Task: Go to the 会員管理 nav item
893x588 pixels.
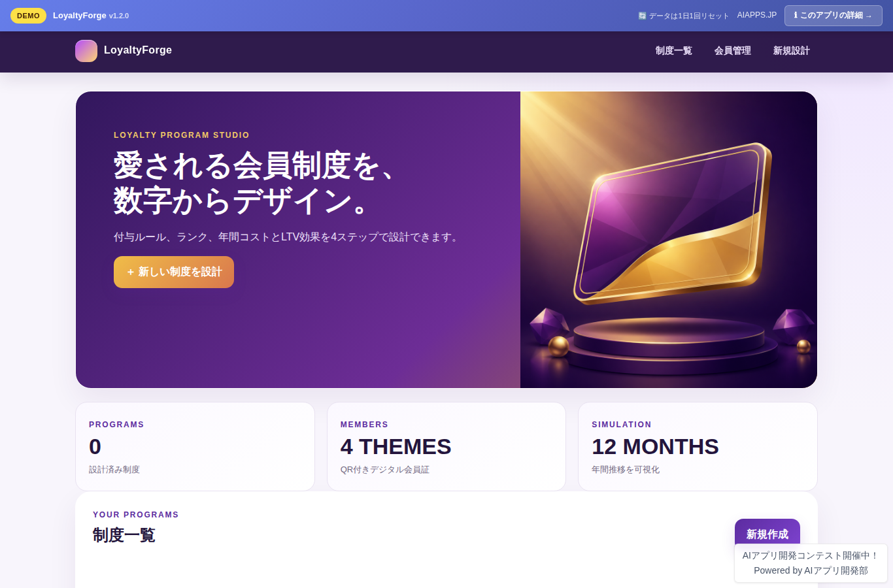Action: [x=732, y=51]
